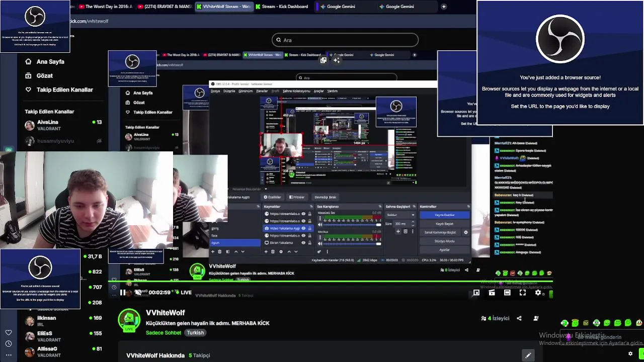This screenshot has height=362, width=644.
Task: Share the VVhiteWolf channel
Action: [x=519, y=318]
